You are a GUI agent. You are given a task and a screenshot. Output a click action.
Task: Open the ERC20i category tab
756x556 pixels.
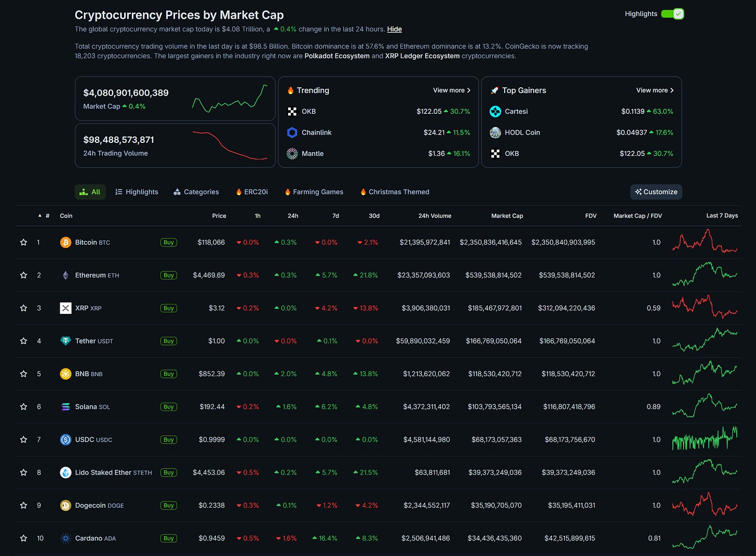point(252,192)
